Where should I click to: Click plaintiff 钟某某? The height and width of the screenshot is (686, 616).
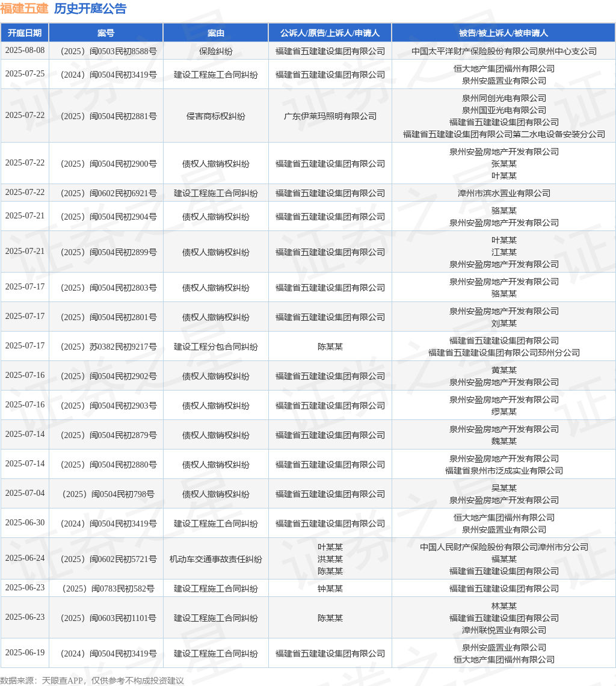pyautogui.click(x=330, y=589)
